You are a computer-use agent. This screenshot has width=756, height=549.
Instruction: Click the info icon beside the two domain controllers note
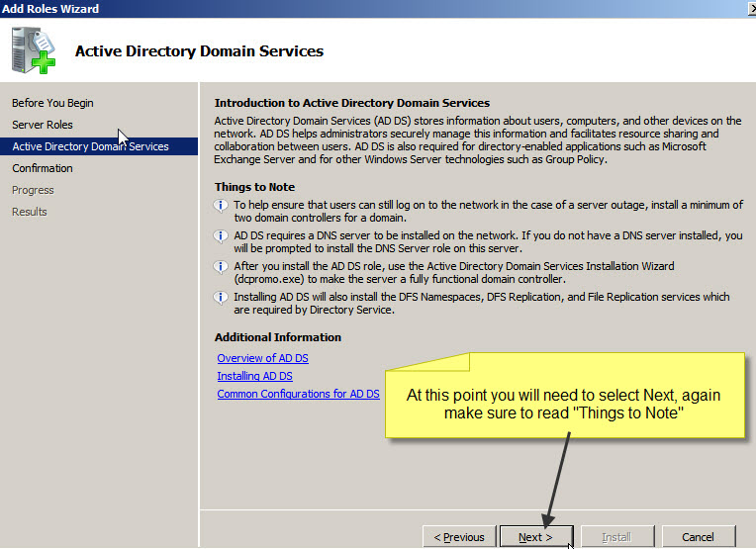[222, 206]
